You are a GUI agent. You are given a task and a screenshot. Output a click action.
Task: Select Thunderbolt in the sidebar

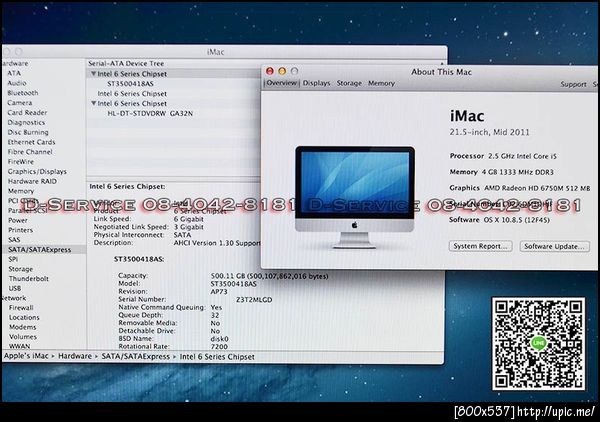29,279
